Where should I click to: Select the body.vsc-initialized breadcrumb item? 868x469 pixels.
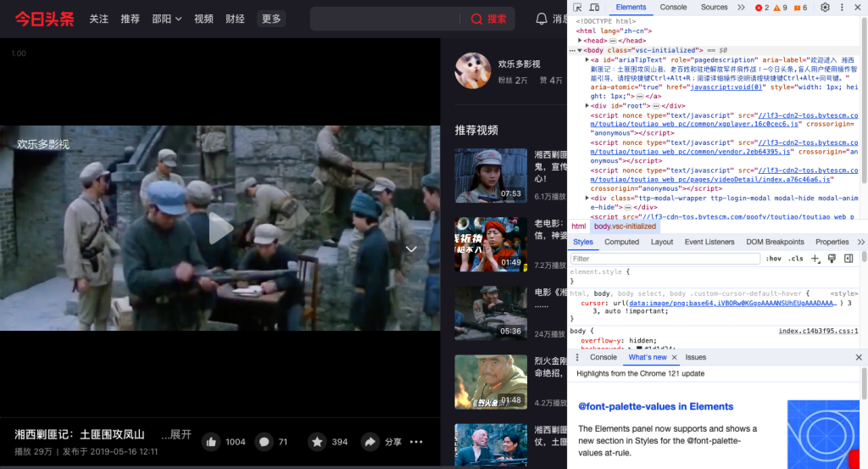(625, 226)
